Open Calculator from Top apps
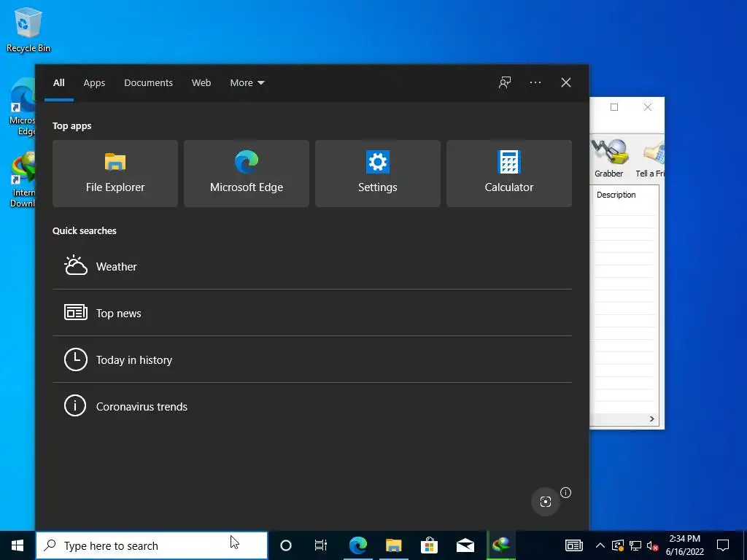Image resolution: width=747 pixels, height=560 pixels. pos(508,174)
